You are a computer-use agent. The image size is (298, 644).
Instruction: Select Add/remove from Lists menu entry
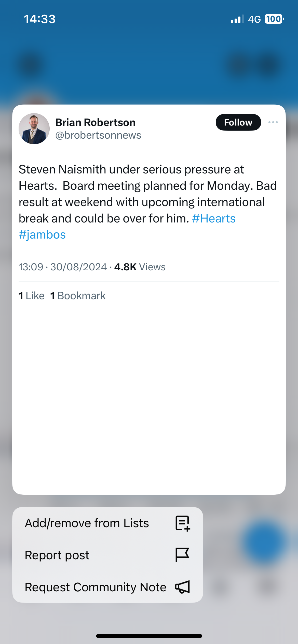(x=87, y=523)
